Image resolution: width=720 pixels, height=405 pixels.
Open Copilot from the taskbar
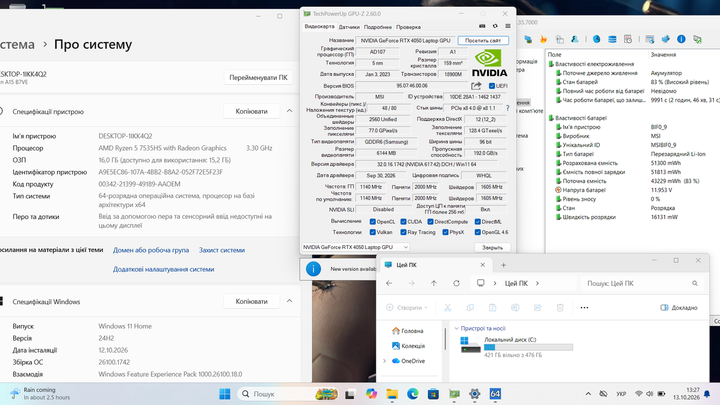(x=371, y=394)
